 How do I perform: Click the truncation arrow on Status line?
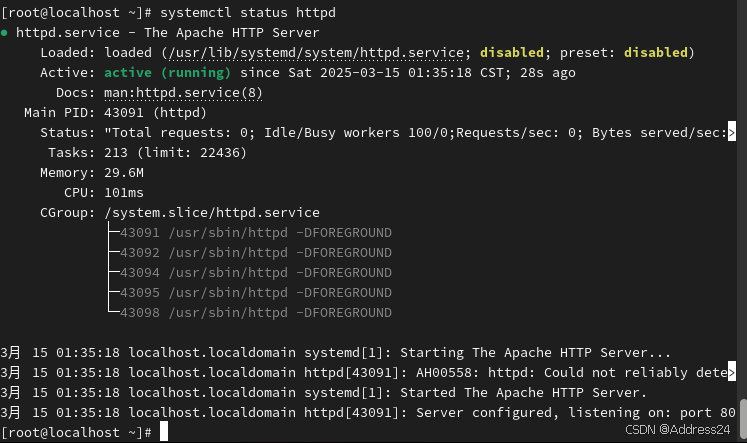(731, 132)
